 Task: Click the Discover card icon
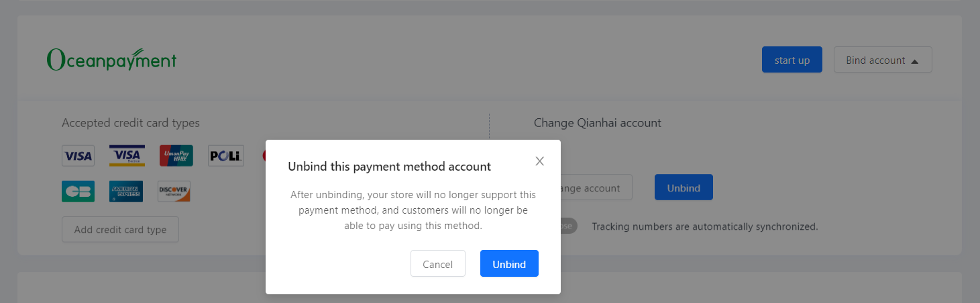pyautogui.click(x=174, y=191)
